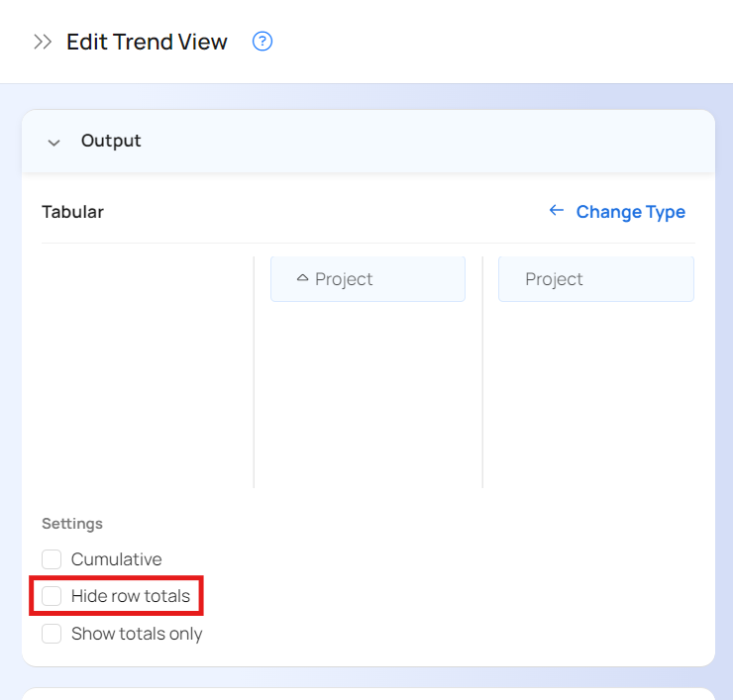
Task: Click the Show totals only label text
Action: click(x=137, y=634)
